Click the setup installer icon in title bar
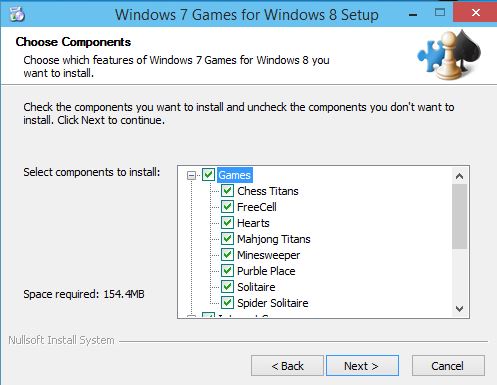497x385 pixels. pos(17,14)
